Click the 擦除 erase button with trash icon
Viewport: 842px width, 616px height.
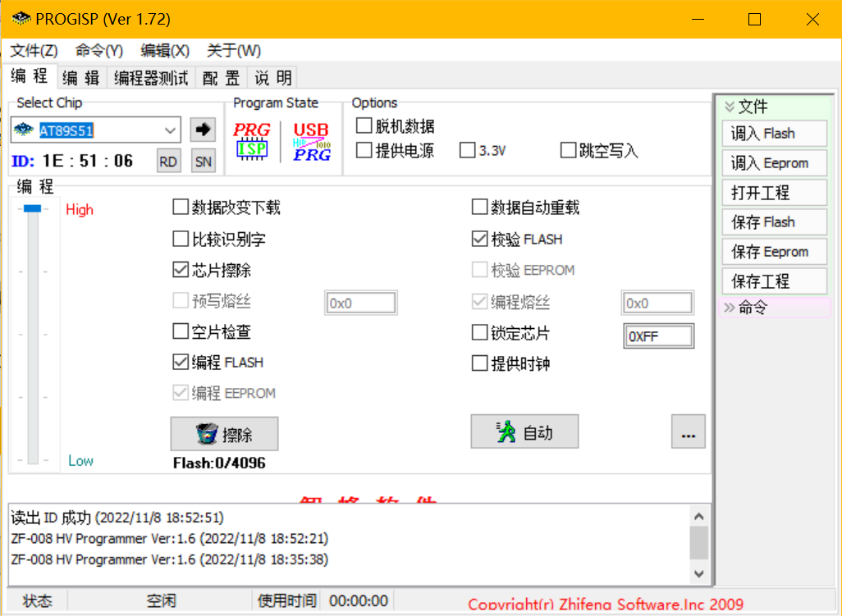(224, 434)
